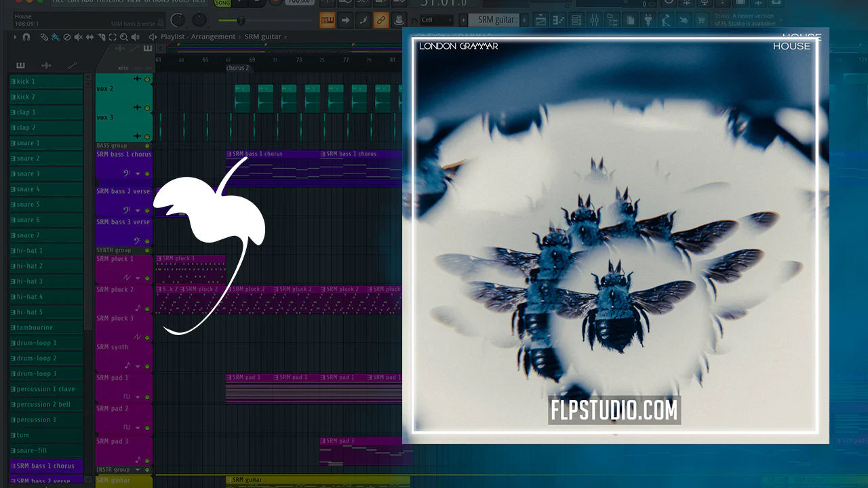
Task: Click the bass clef icon on SRM bass 3 verse
Action: (136, 241)
